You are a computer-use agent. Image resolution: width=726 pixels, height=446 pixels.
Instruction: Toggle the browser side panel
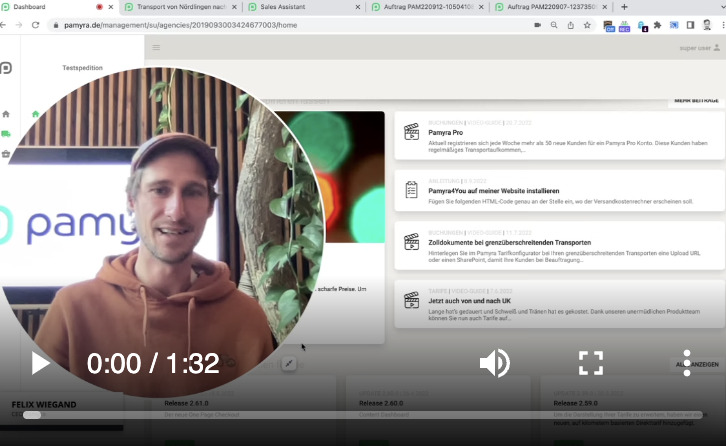coord(690,25)
